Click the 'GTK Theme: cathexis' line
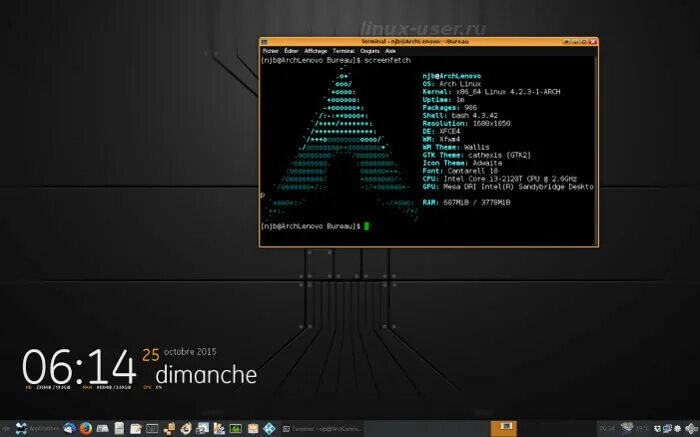Image resolution: width=700 pixels, height=437 pixels. coord(476,155)
